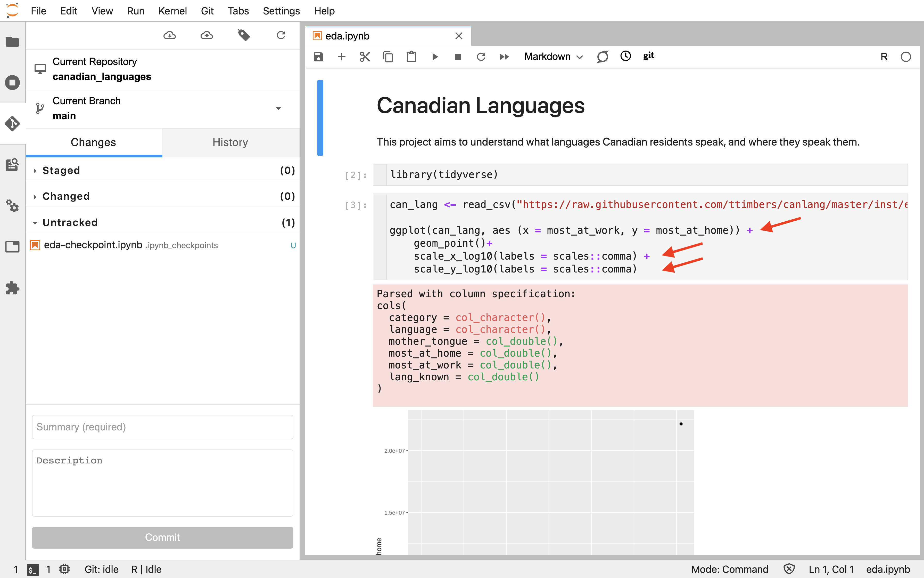Open the property inspector gears icon
The width and height of the screenshot is (924, 578).
coord(13,206)
